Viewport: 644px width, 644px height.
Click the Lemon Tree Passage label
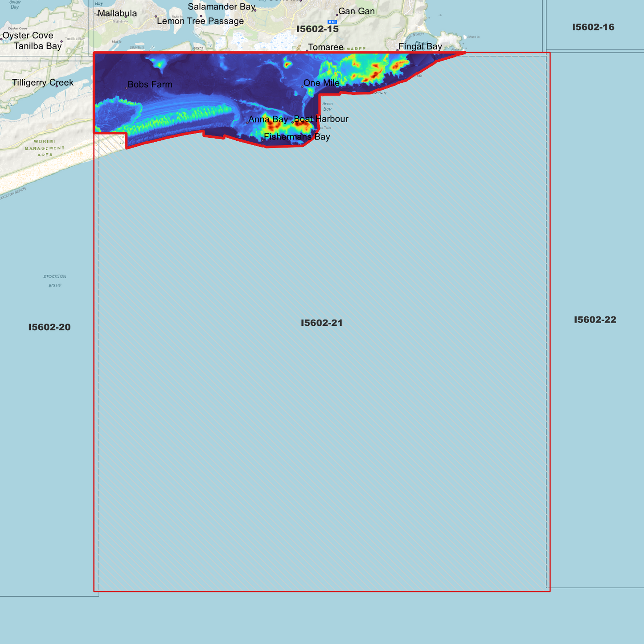point(200,21)
